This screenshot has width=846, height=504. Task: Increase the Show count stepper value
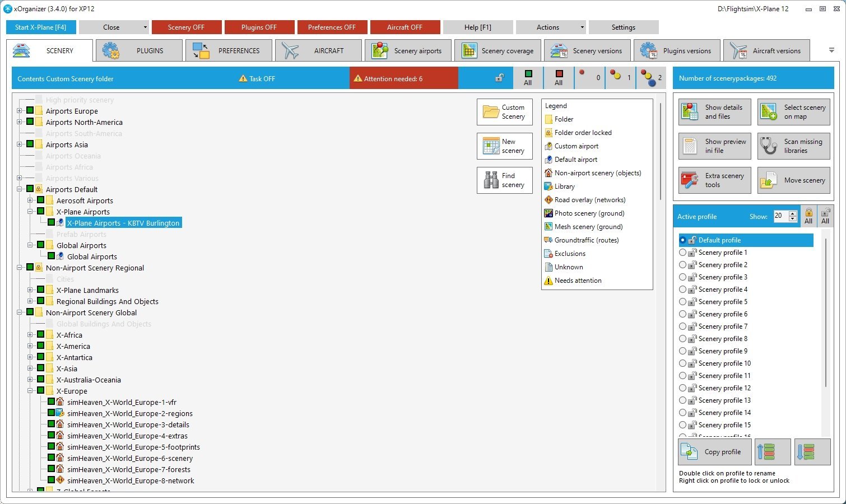click(792, 213)
